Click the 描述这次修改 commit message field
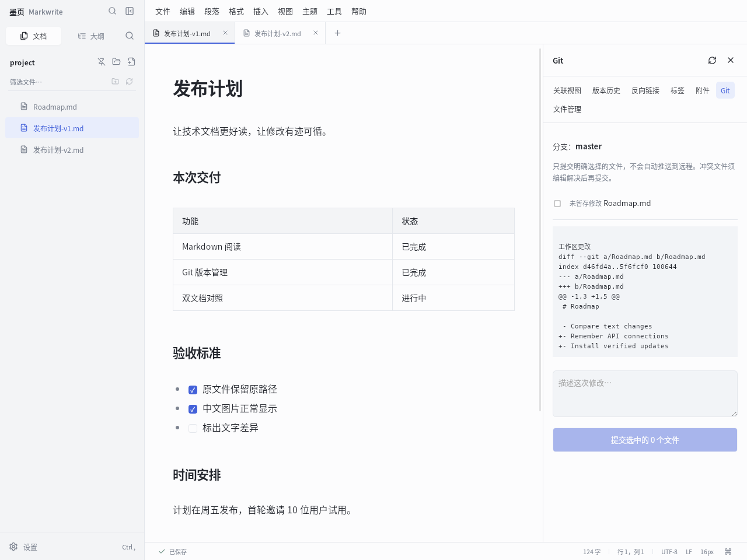Viewport: 747px width, 560px height. [x=645, y=394]
